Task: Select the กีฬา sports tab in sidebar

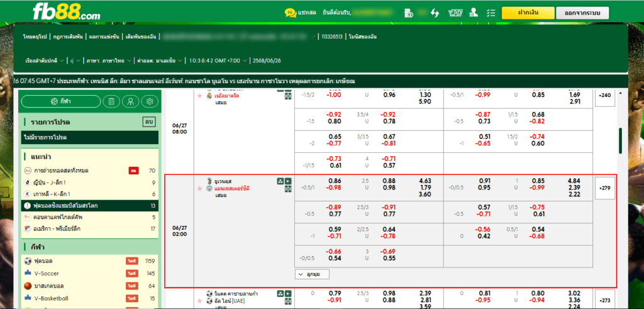Action: pyautogui.click(x=61, y=101)
